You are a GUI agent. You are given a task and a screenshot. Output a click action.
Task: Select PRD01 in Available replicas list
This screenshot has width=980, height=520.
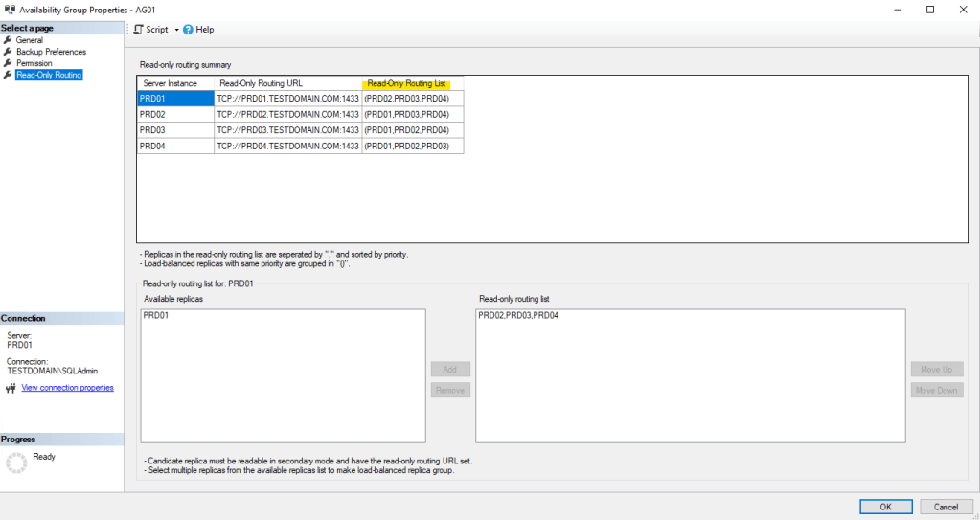155,316
